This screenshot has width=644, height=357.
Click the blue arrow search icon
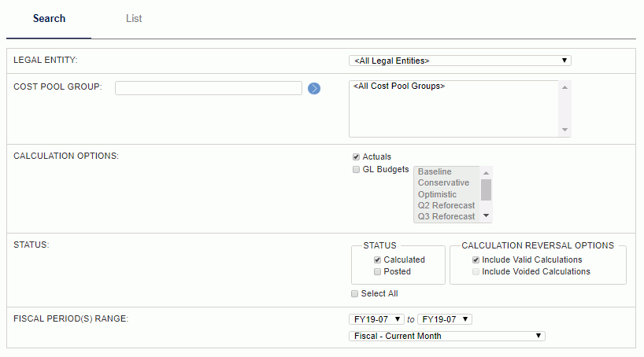(314, 88)
